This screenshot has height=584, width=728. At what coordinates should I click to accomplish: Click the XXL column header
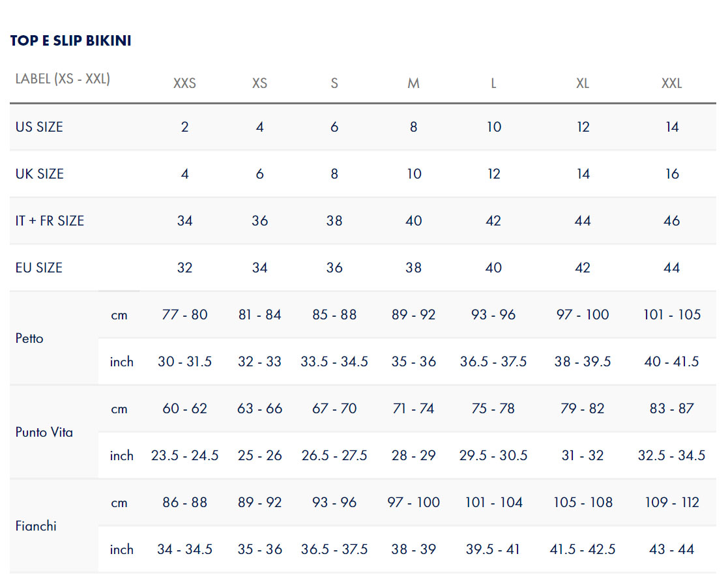pos(671,83)
